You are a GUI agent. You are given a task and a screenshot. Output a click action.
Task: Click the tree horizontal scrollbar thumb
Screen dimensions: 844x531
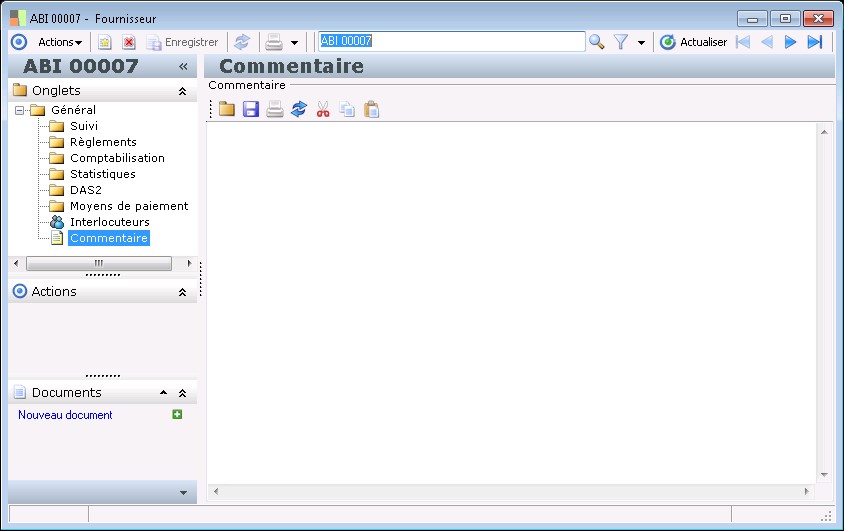[x=99, y=263]
